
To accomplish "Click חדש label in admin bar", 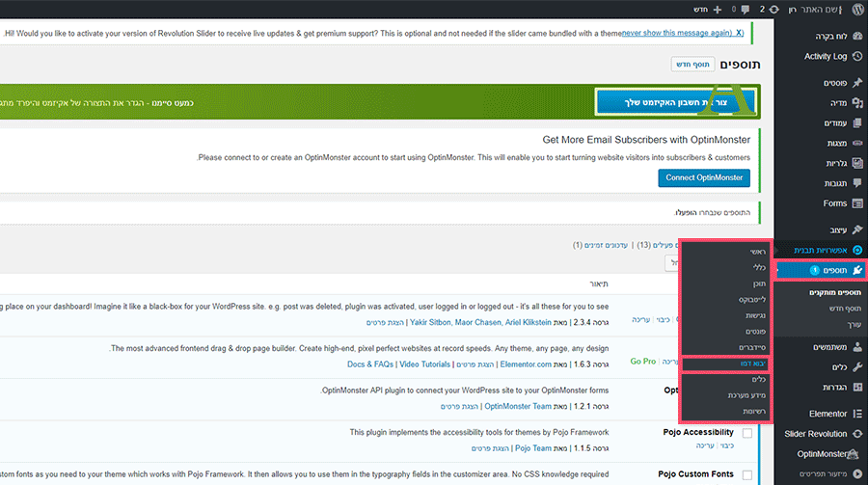I will [700, 10].
